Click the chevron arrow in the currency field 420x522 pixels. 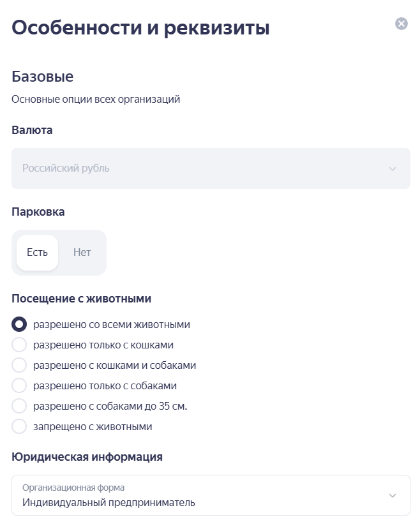[x=393, y=169]
